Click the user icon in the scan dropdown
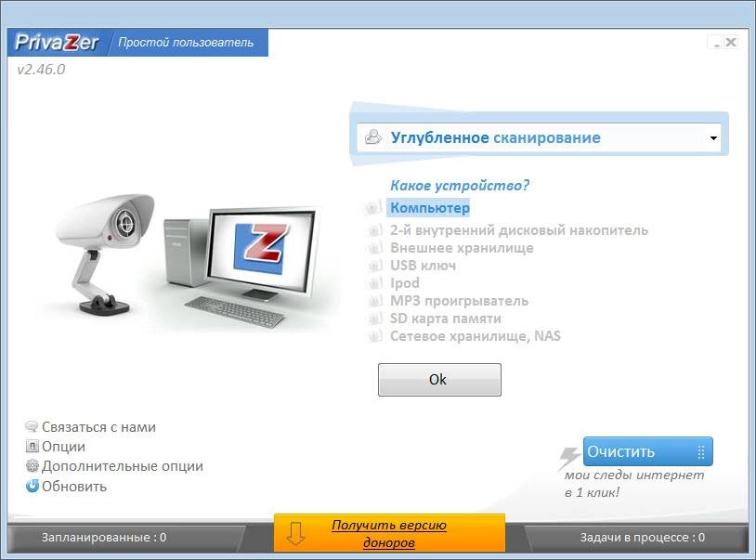This screenshot has width=756, height=560. click(373, 137)
